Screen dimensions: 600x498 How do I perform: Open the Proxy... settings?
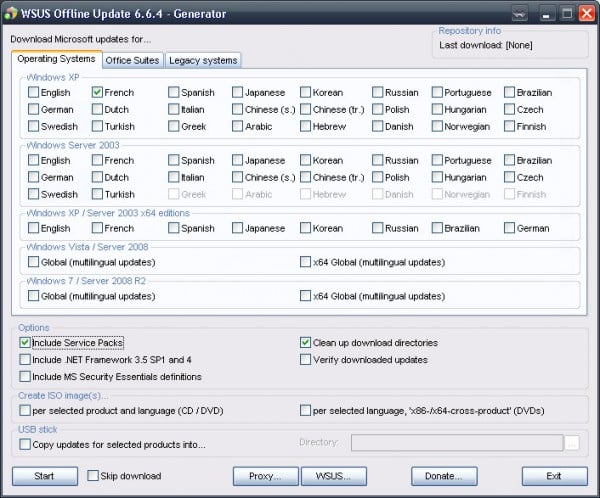[x=266, y=476]
